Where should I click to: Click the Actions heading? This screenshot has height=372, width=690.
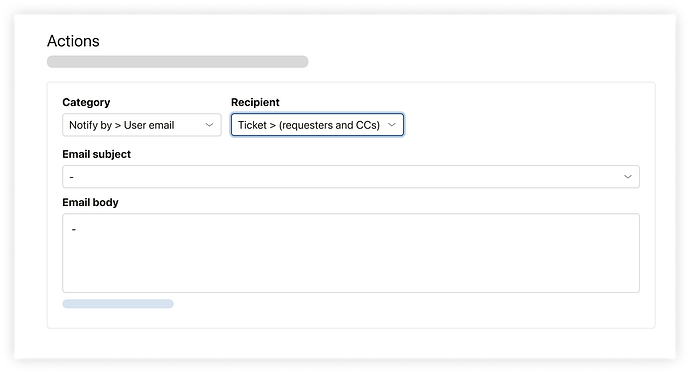pos(73,41)
